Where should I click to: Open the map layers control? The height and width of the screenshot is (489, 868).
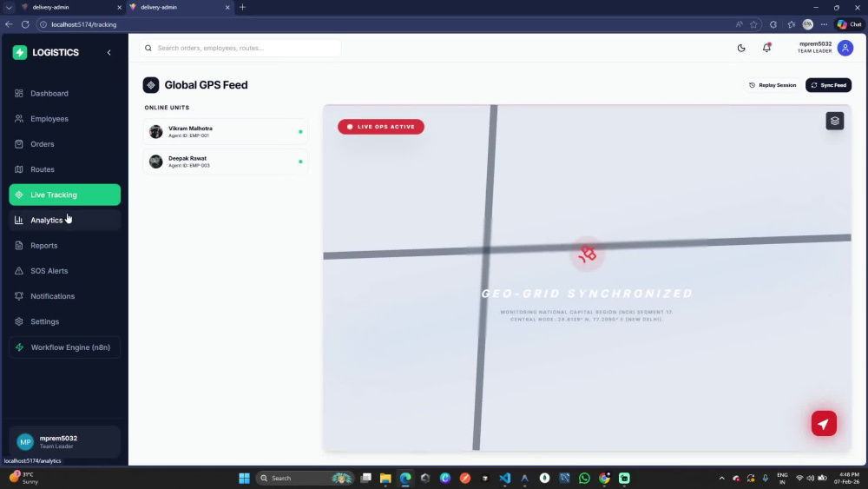tap(835, 121)
